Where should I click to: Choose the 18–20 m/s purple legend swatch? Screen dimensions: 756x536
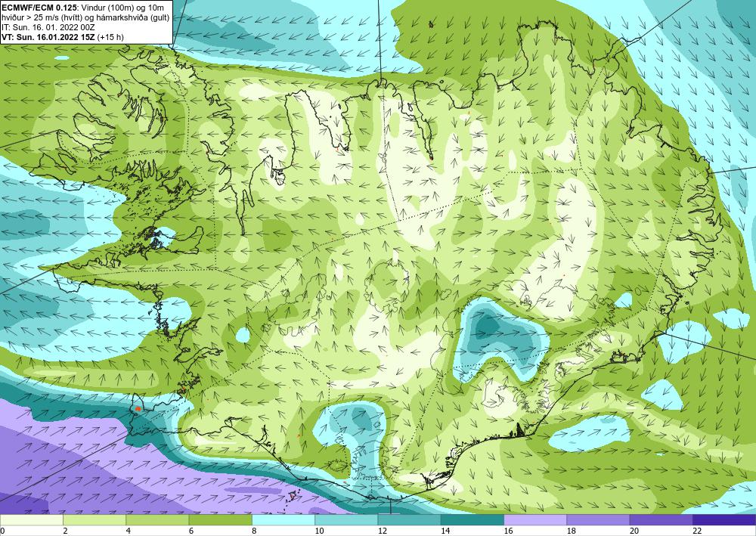point(598,520)
